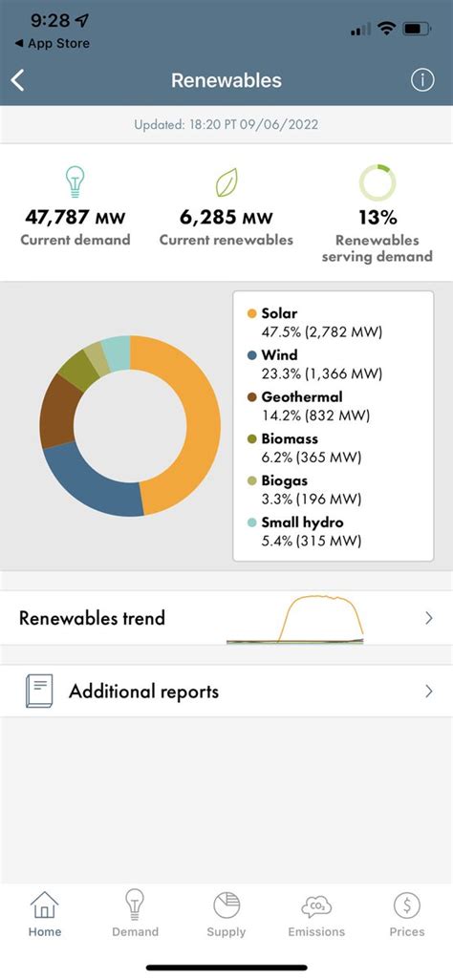Open the Renewables trend row
The width and height of the screenshot is (453, 980).
[226, 618]
